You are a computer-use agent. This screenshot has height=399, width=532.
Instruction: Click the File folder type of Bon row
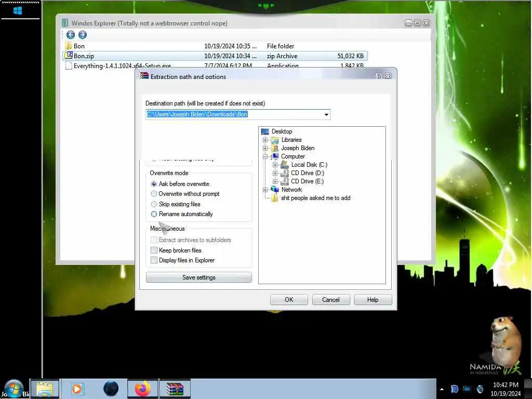[x=281, y=46]
